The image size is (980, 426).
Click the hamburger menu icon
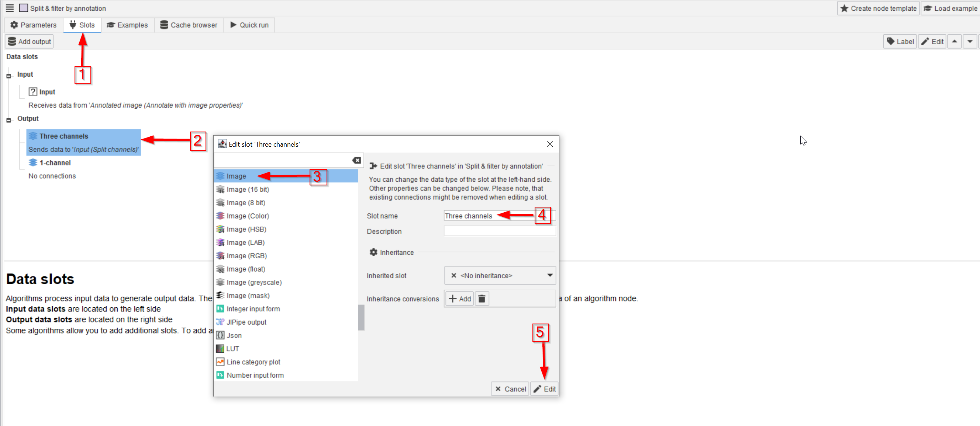tap(10, 8)
